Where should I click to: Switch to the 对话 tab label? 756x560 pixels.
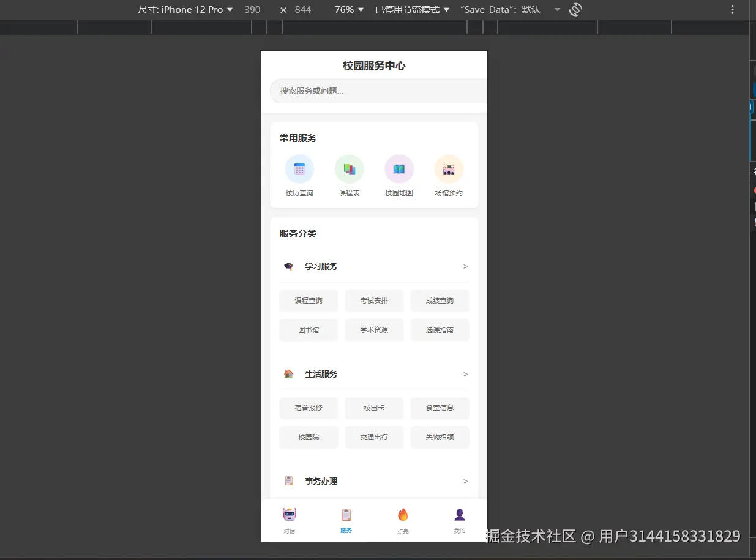point(290,531)
